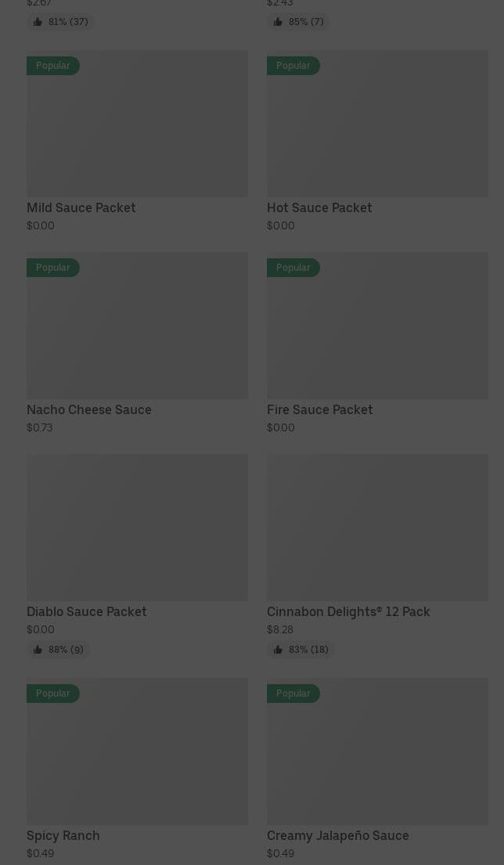Click the Popular badge above Nacho Cheese Sauce
Viewport: 504px width, 865px height.
[53, 268]
